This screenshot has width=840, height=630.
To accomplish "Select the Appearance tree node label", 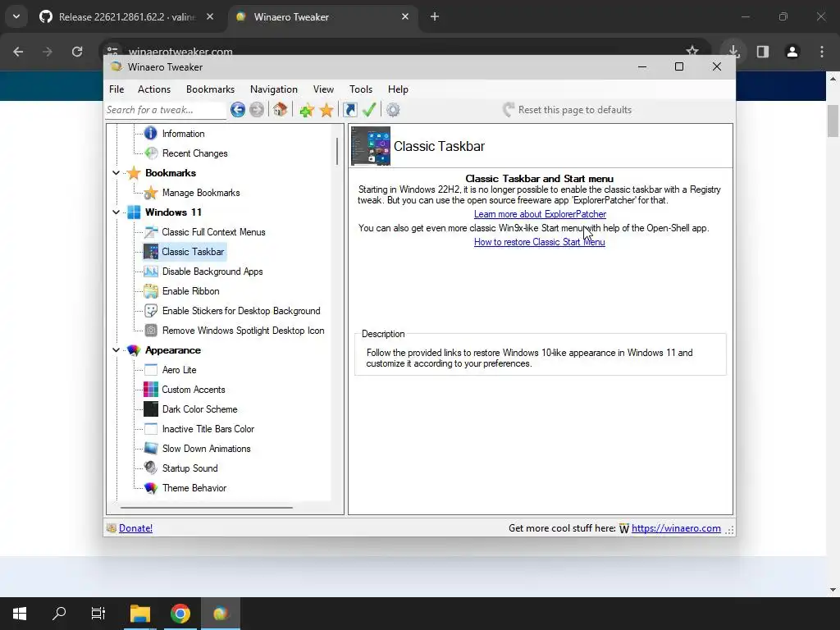I will 173,350.
